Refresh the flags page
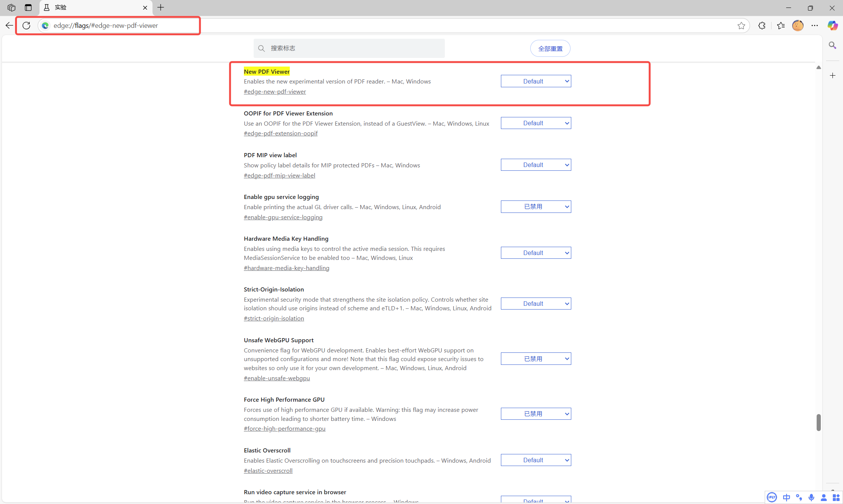843x504 pixels. [26, 26]
